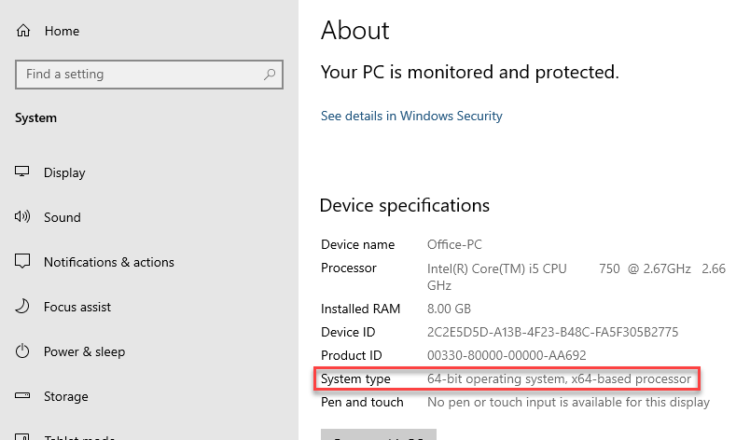Click the Installed RAM 8.00 GB value
750x440 pixels.
tap(449, 309)
